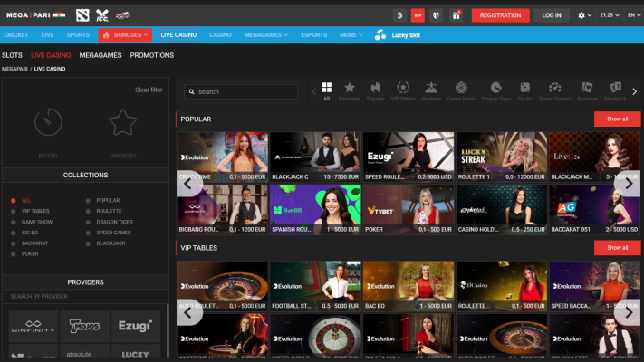
Task: Select the Game Show collection radio
Action: [x=14, y=222]
